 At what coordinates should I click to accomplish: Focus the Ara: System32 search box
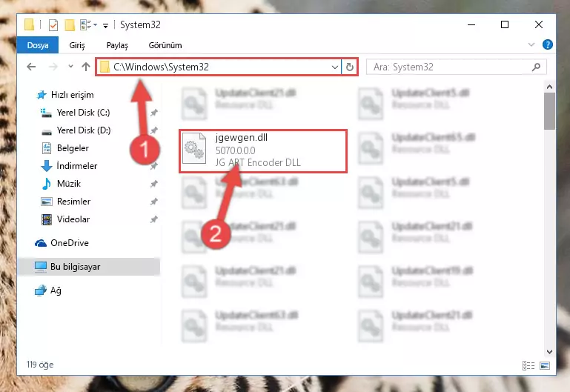[x=456, y=67]
